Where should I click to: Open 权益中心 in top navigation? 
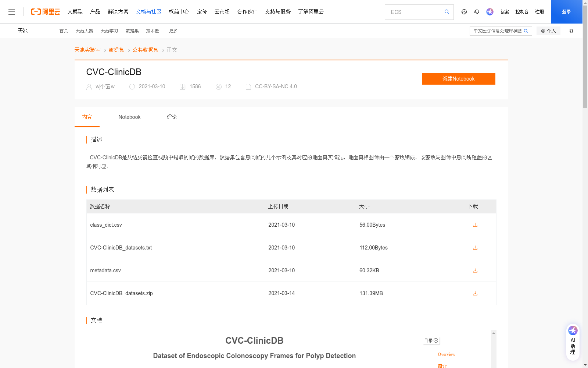tap(179, 12)
